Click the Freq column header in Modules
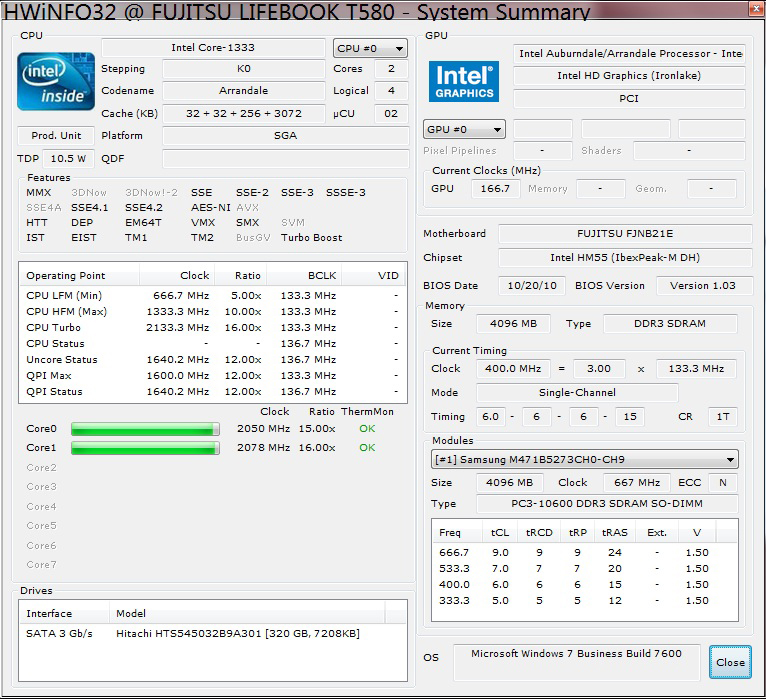The image size is (766, 699). pos(458,532)
